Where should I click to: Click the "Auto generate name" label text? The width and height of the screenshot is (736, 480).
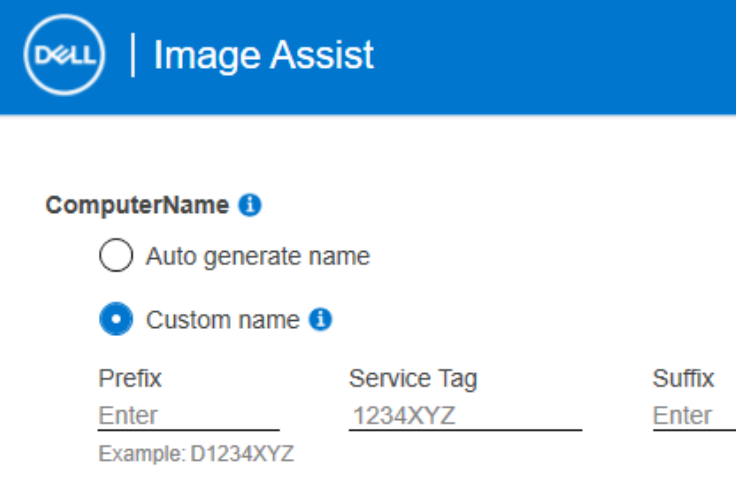pyautogui.click(x=258, y=257)
